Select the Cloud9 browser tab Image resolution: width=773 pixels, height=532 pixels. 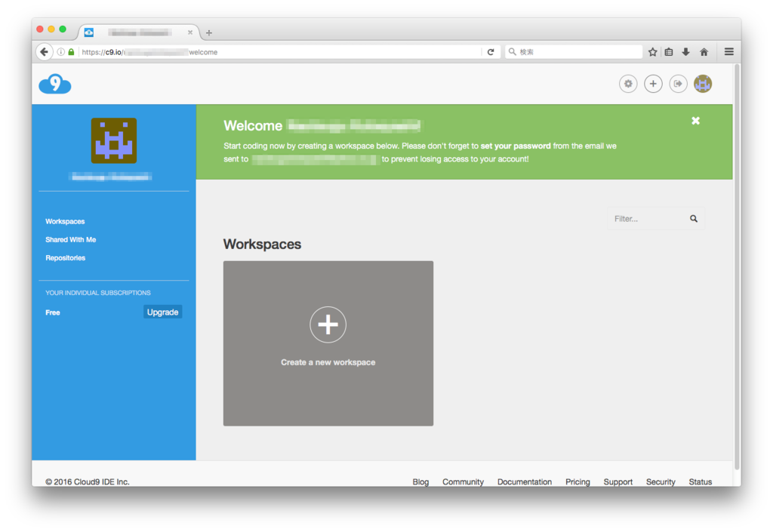pos(139,32)
